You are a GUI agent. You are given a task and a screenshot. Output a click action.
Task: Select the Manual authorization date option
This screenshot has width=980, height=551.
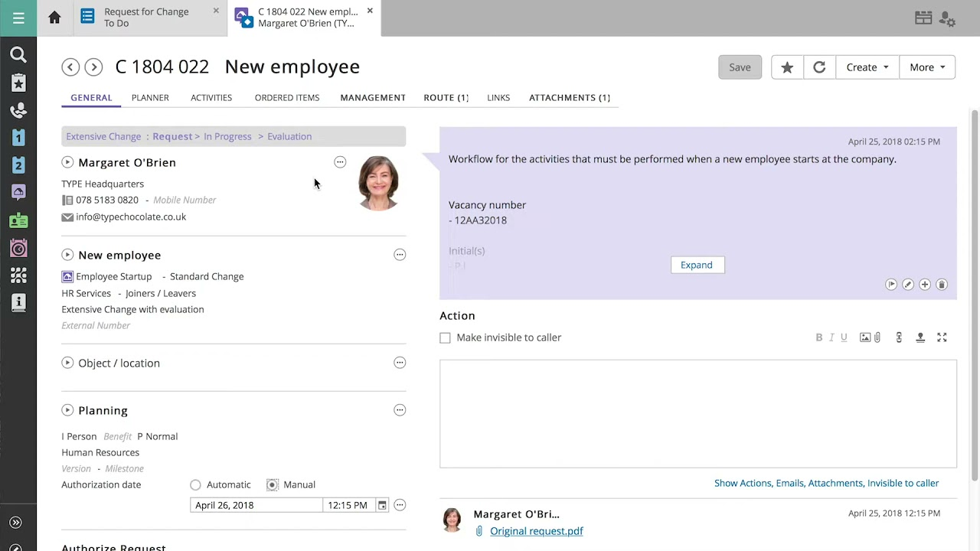(x=272, y=484)
